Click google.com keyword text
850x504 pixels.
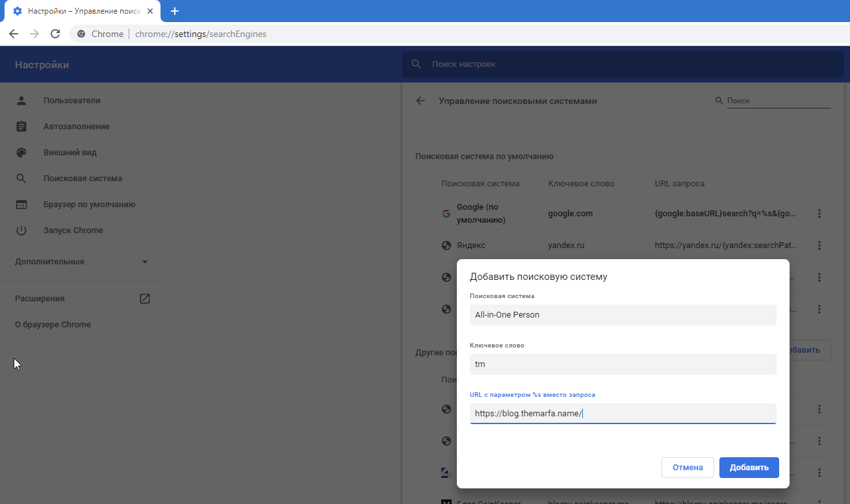[570, 214]
